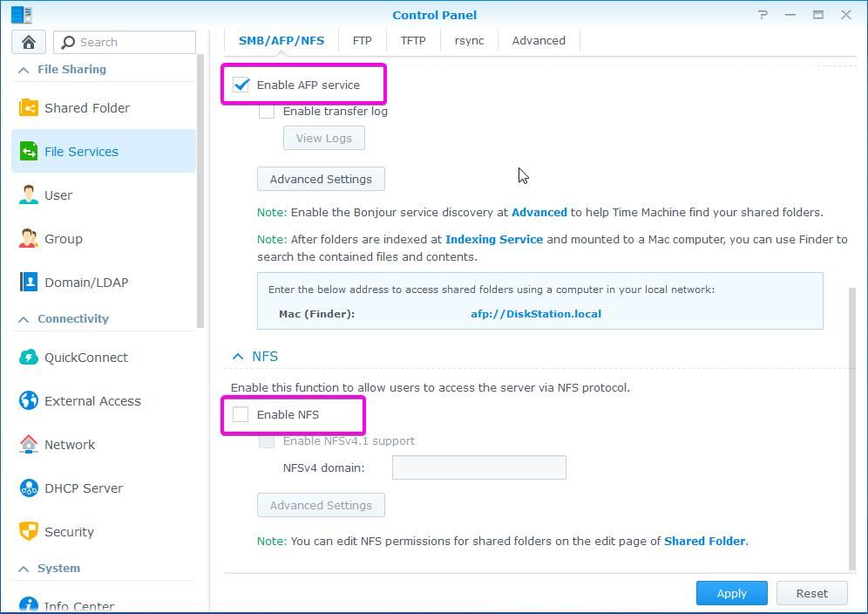Switch to the Advanced tab
The image size is (868, 614).
(539, 40)
